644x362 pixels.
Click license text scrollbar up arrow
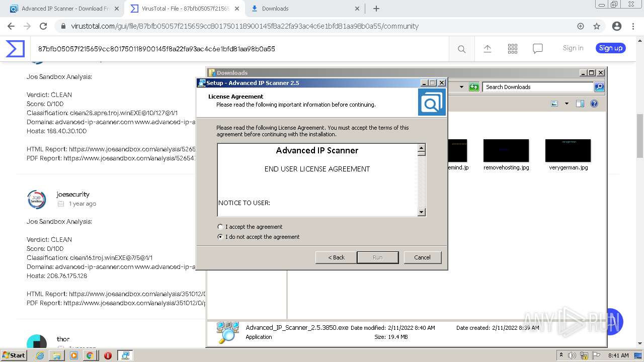[x=422, y=148]
